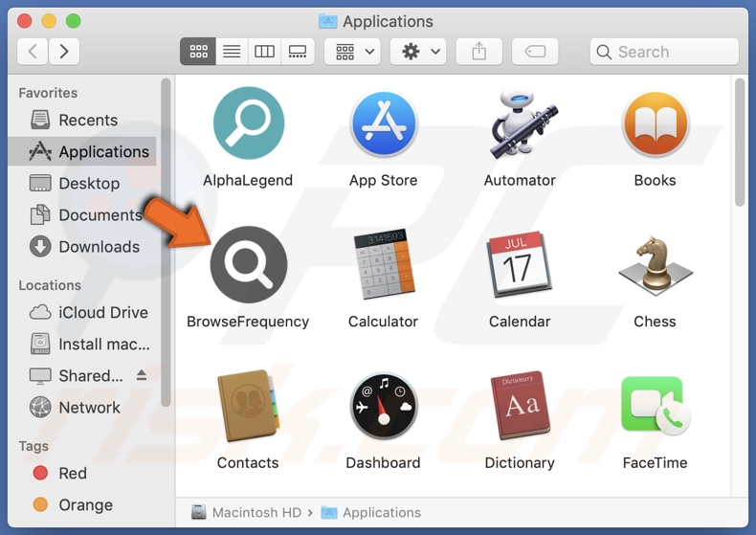The width and height of the screenshot is (756, 535).
Task: Close the Finder window with red button
Action: coord(25,21)
